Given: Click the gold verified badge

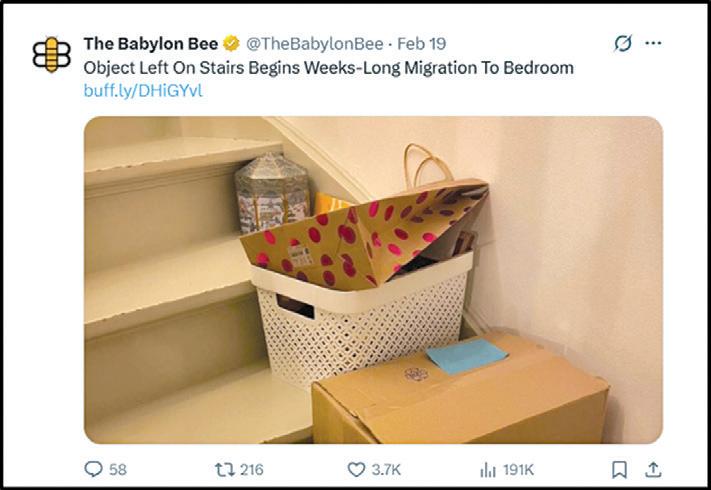Looking at the screenshot, I should point(231,44).
